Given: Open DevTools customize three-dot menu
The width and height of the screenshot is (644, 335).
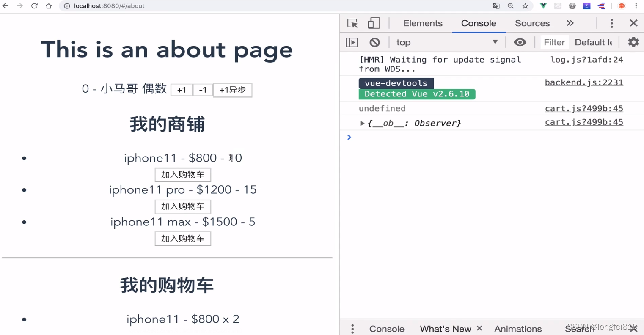Looking at the screenshot, I should [x=611, y=23].
